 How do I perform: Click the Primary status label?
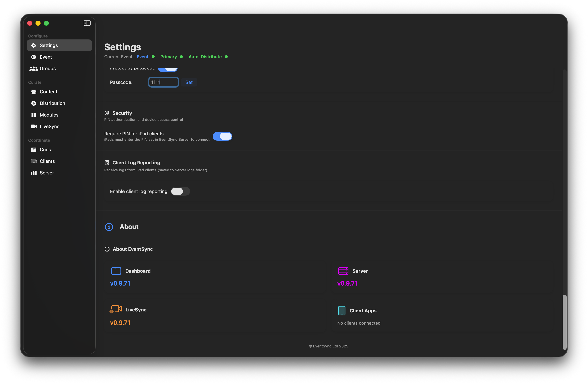tap(169, 57)
